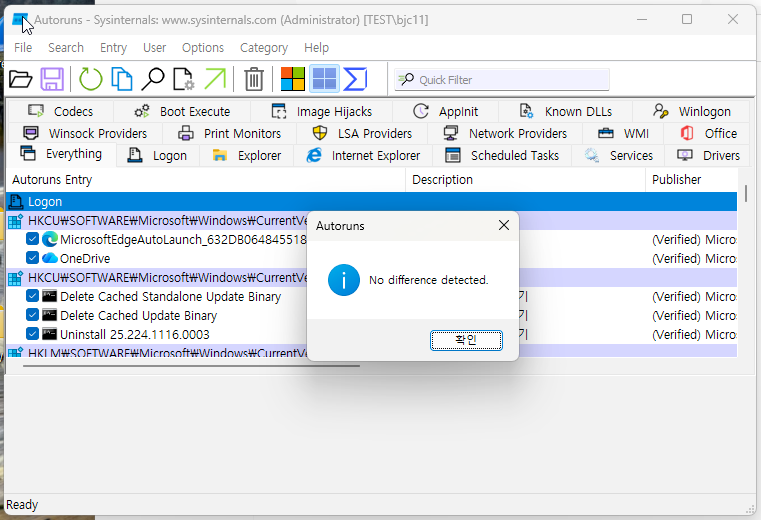Click the blue Sigma VirusTotal icon
761x520 pixels.
tap(355, 79)
